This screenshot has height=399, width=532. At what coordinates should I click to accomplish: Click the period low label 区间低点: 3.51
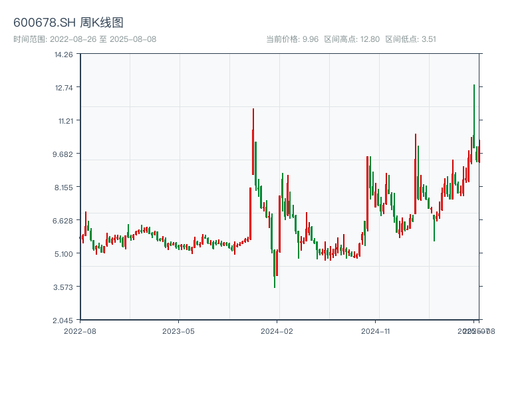pyautogui.click(x=410, y=39)
